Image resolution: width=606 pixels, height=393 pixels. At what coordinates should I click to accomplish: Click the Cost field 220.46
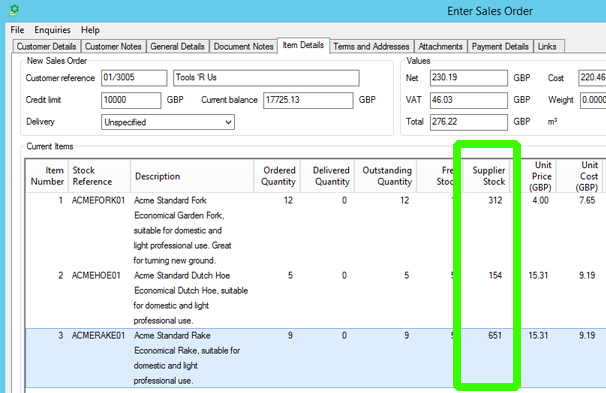[x=592, y=78]
